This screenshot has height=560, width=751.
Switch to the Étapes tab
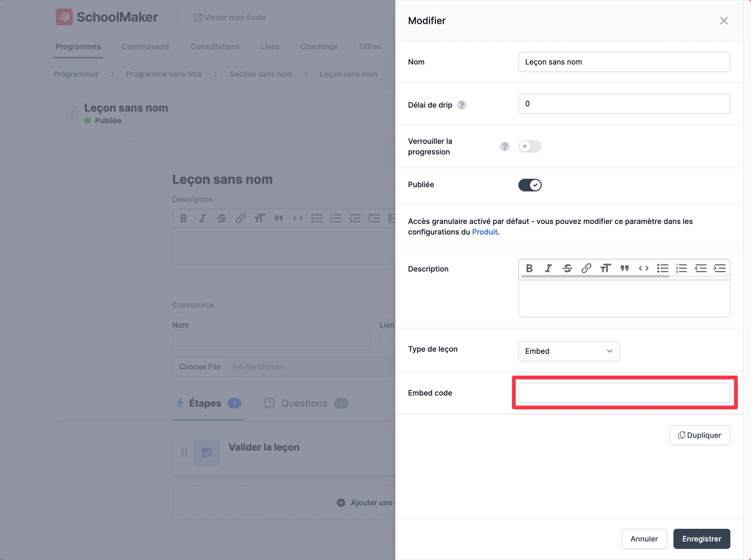tap(207, 403)
